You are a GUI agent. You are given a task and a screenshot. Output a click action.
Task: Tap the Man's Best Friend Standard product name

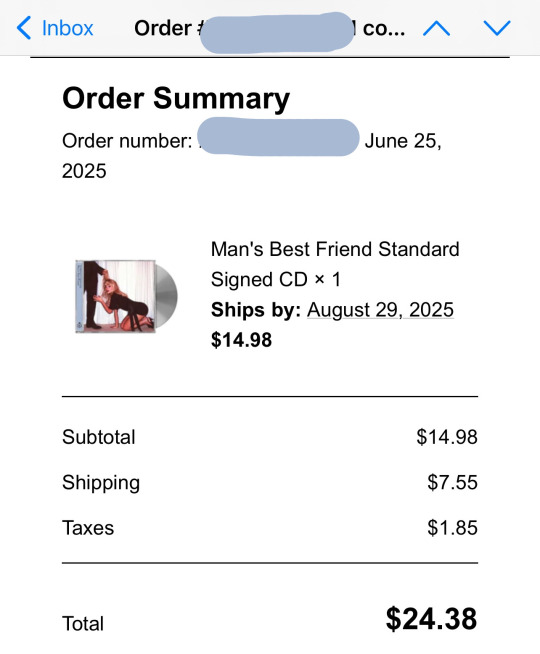coord(335,249)
